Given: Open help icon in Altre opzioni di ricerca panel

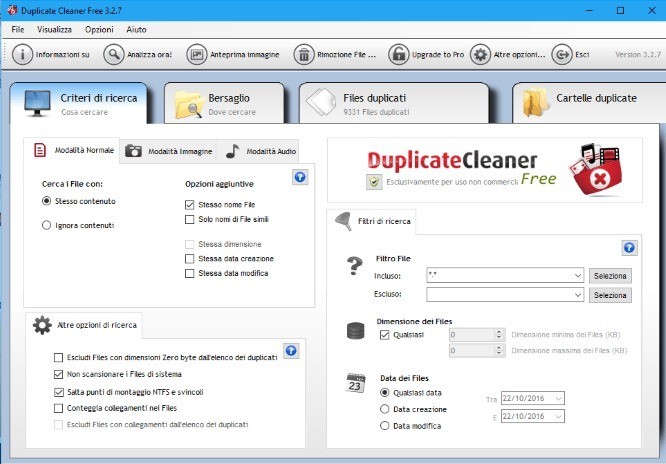Looking at the screenshot, I should tap(291, 351).
